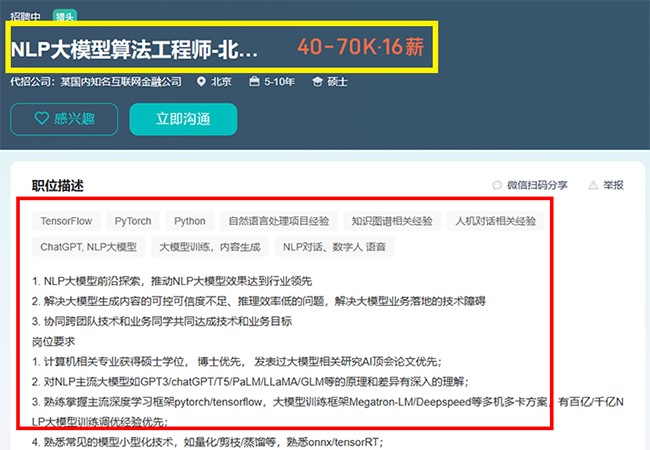Click the job title NLP大模型算法工程师

pyautogui.click(x=134, y=49)
